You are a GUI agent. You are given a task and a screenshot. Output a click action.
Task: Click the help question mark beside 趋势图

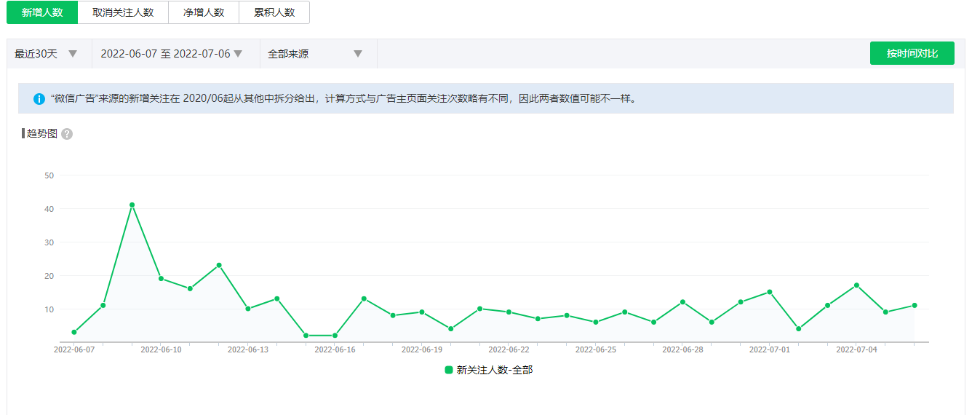(67, 134)
